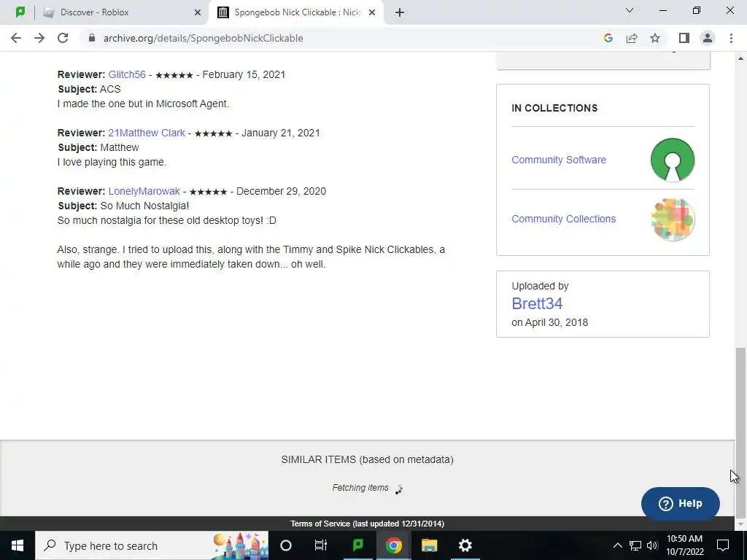The image size is (747, 560).
Task: Open the Community Software collection
Action: pyautogui.click(x=559, y=160)
